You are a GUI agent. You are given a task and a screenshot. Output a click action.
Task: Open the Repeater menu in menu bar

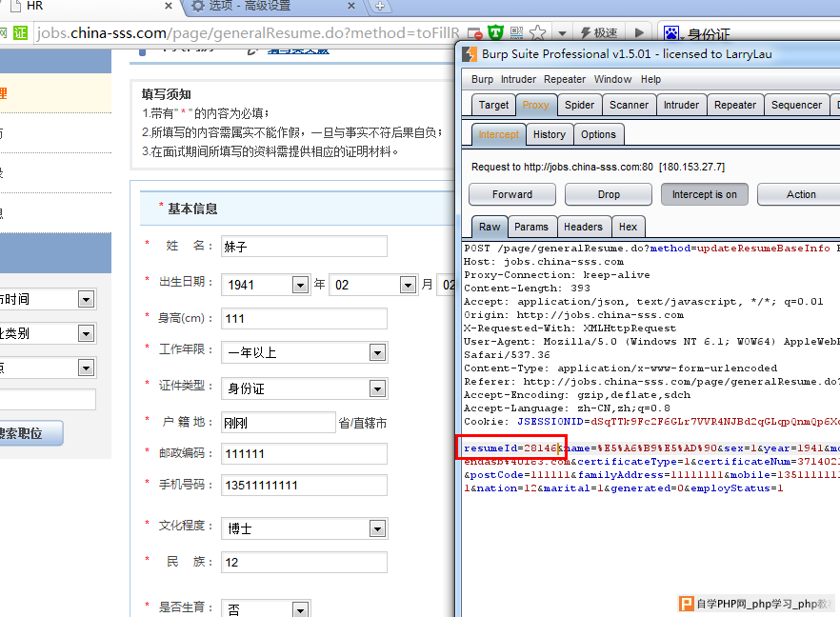pos(565,79)
